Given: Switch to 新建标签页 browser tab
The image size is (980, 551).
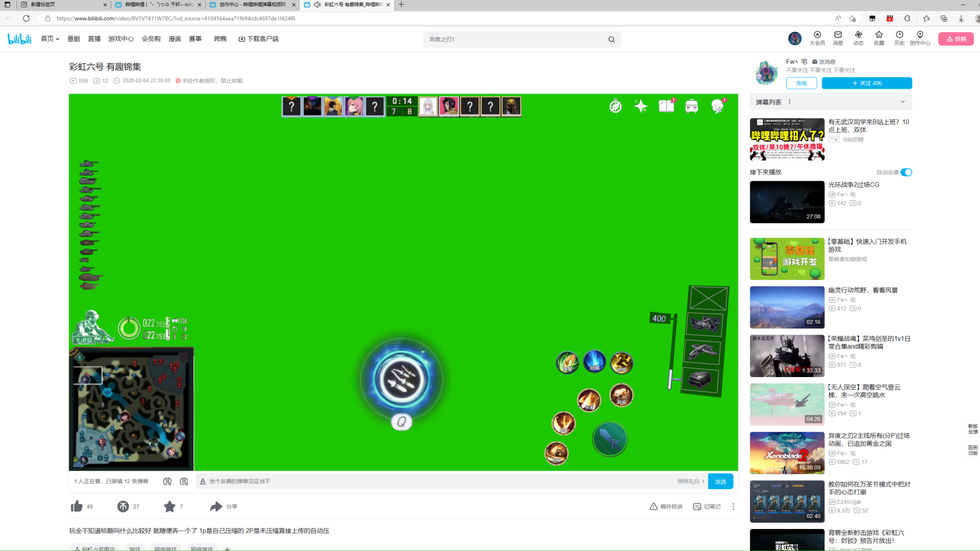Looking at the screenshot, I should (63, 5).
